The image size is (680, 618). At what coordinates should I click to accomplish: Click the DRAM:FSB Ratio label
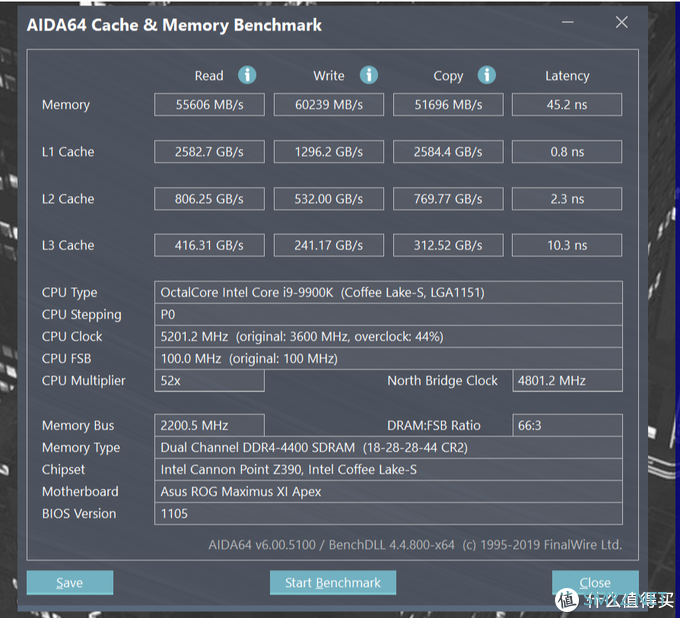pyautogui.click(x=434, y=425)
